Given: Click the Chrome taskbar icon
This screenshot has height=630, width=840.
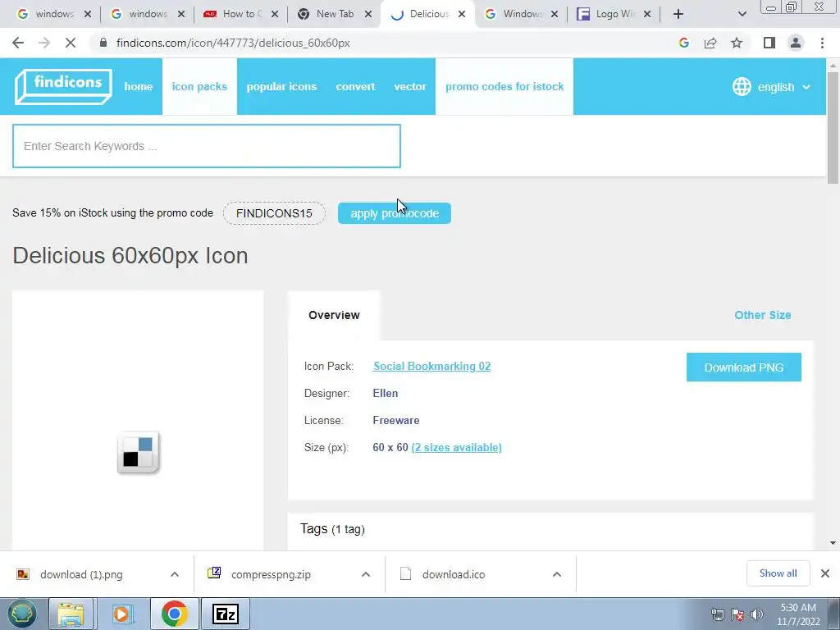Looking at the screenshot, I should pyautogui.click(x=174, y=614).
